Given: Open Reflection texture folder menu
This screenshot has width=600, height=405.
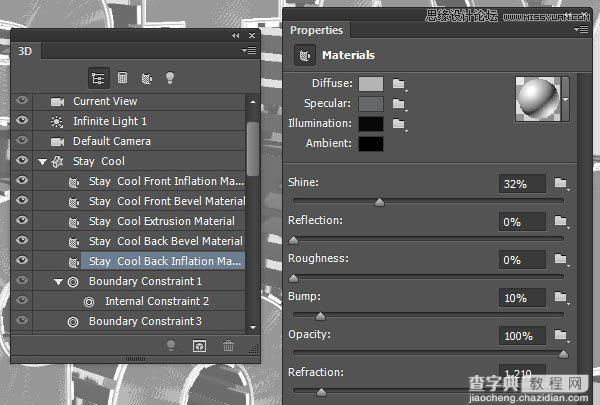Looking at the screenshot, I should click(561, 221).
